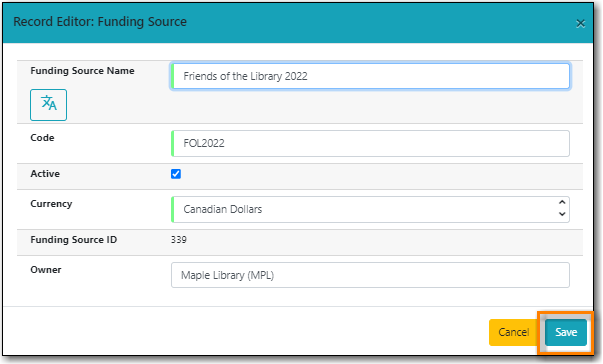Click the Funding Source ID value 339
603x364 pixels.
click(179, 240)
